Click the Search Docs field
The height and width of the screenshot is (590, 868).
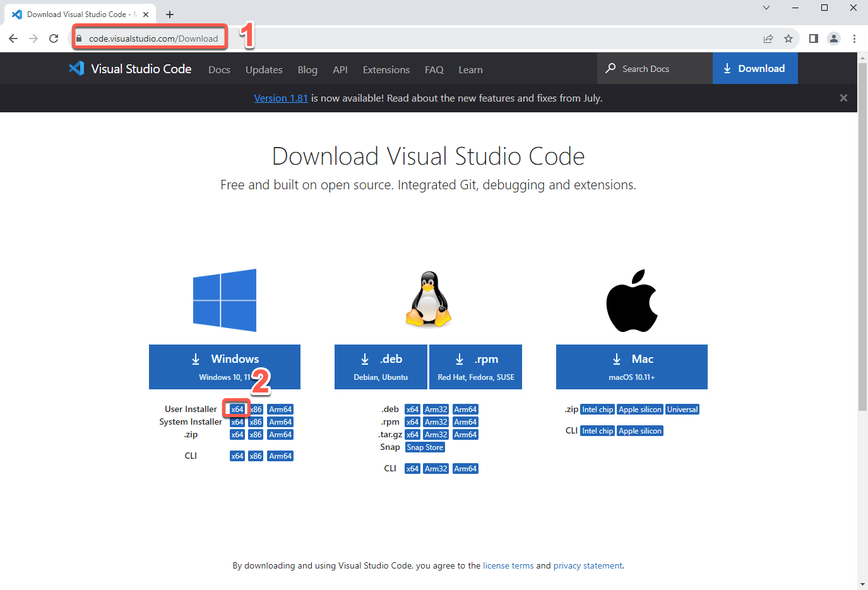click(x=655, y=69)
